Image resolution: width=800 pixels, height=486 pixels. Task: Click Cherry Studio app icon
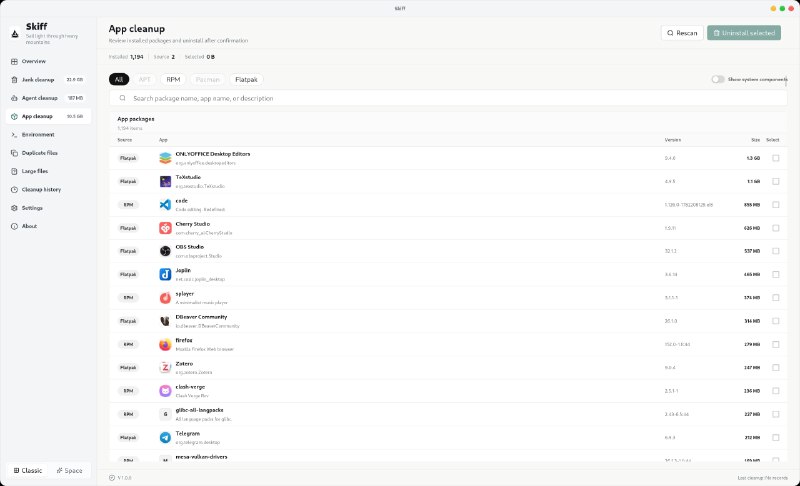(x=165, y=228)
